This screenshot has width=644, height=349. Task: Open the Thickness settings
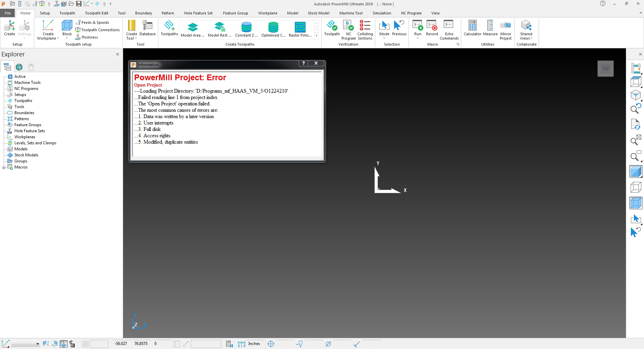[x=87, y=37]
